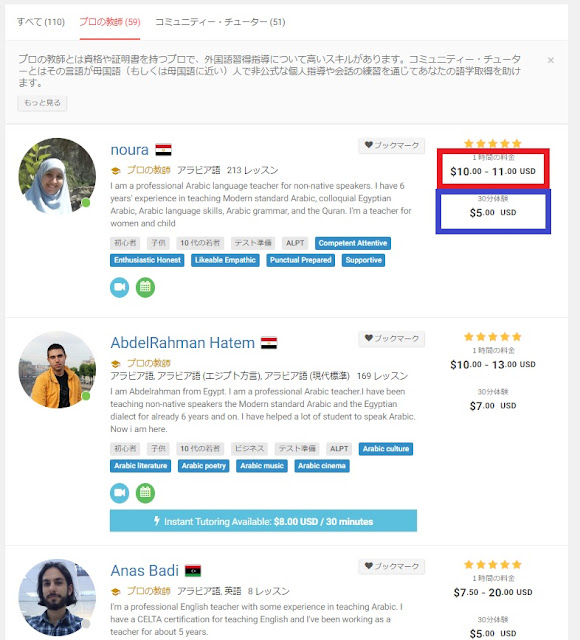Open Anas Badi's profile photo
This screenshot has width=580, height=640.
57,598
